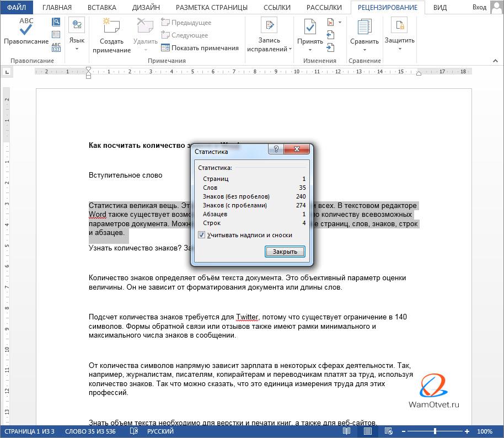
Task: Switch to Print Layout view icon
Action: pos(368,431)
